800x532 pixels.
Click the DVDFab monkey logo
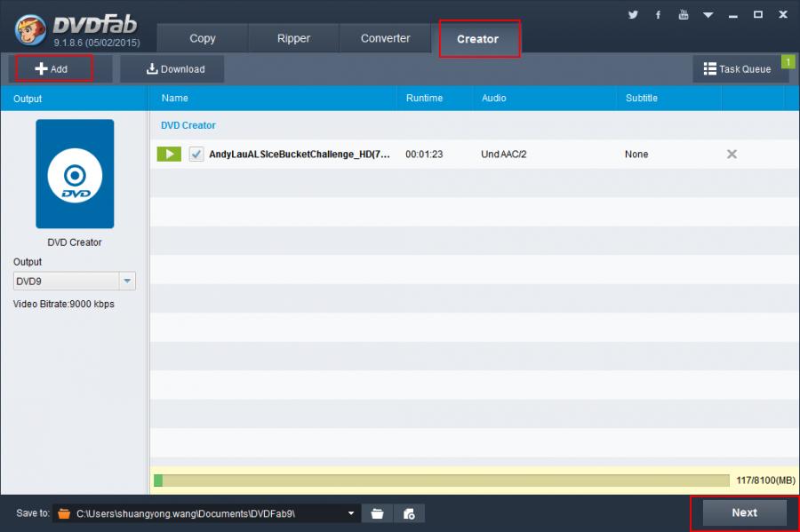30,30
